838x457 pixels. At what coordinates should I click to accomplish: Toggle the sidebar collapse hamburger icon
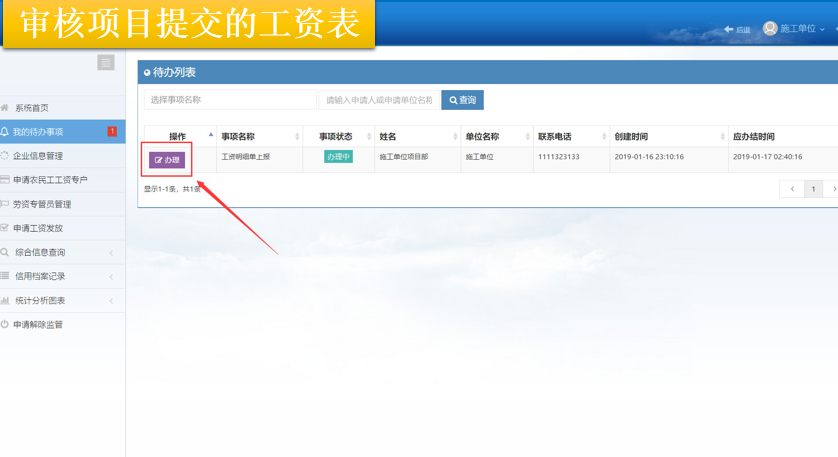[106, 63]
